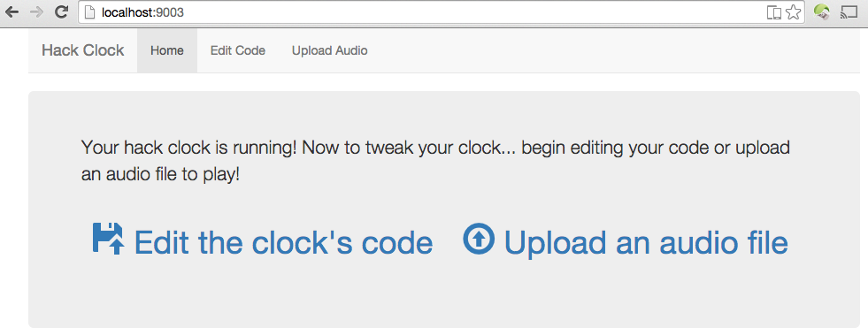Screen dimensions: 868x335
Task: Click the circular upload arrow icon
Action: (479, 239)
